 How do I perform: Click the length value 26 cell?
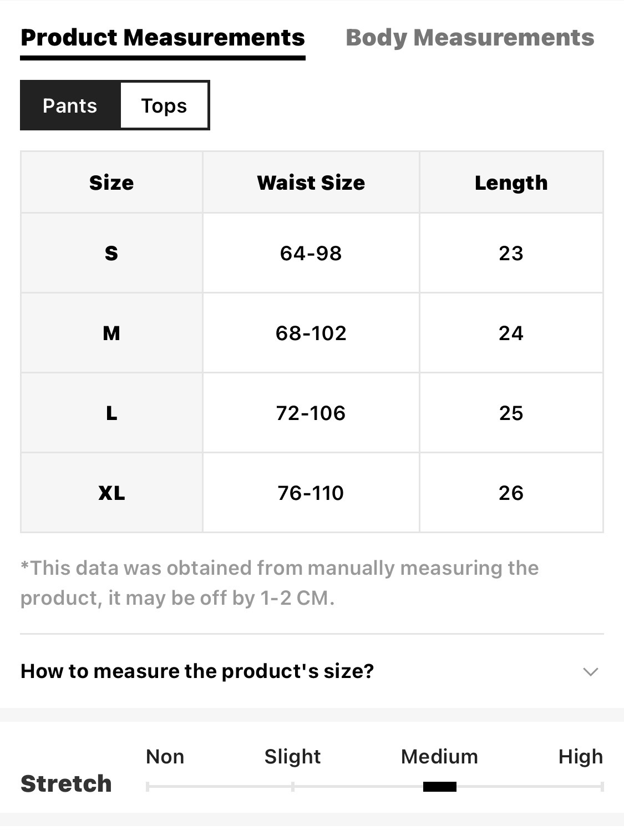pos(511,493)
